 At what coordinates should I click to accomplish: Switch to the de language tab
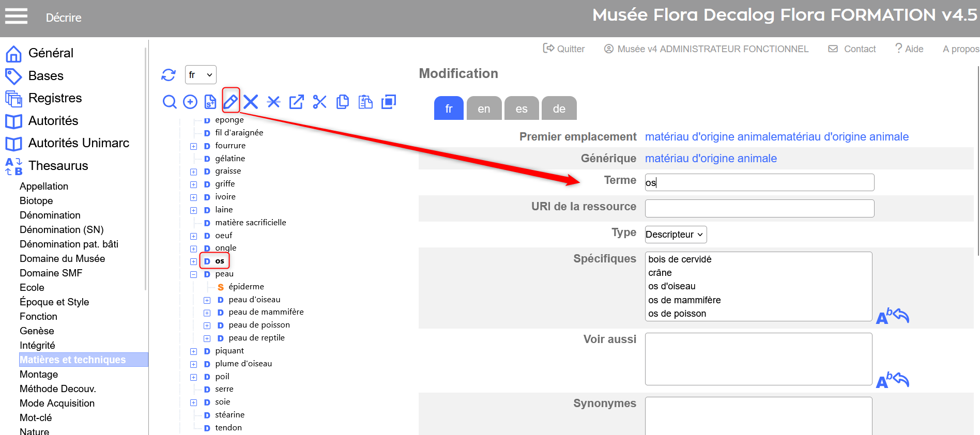559,108
